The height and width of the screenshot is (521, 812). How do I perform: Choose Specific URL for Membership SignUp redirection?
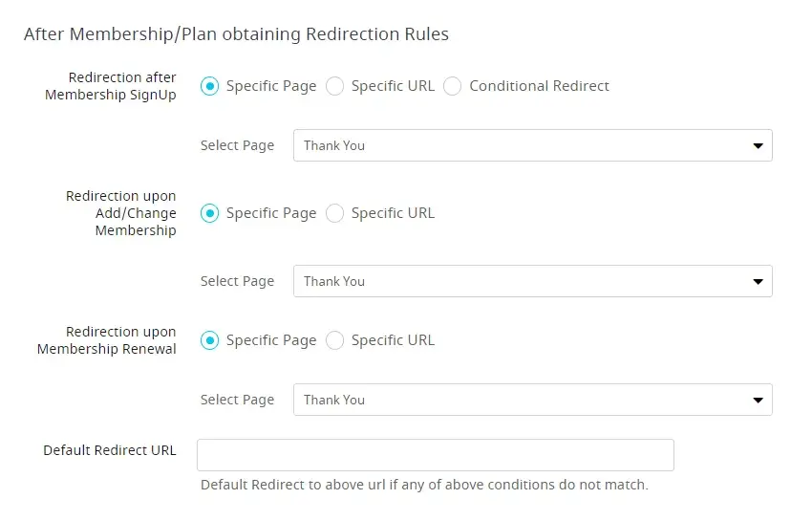pyautogui.click(x=334, y=86)
